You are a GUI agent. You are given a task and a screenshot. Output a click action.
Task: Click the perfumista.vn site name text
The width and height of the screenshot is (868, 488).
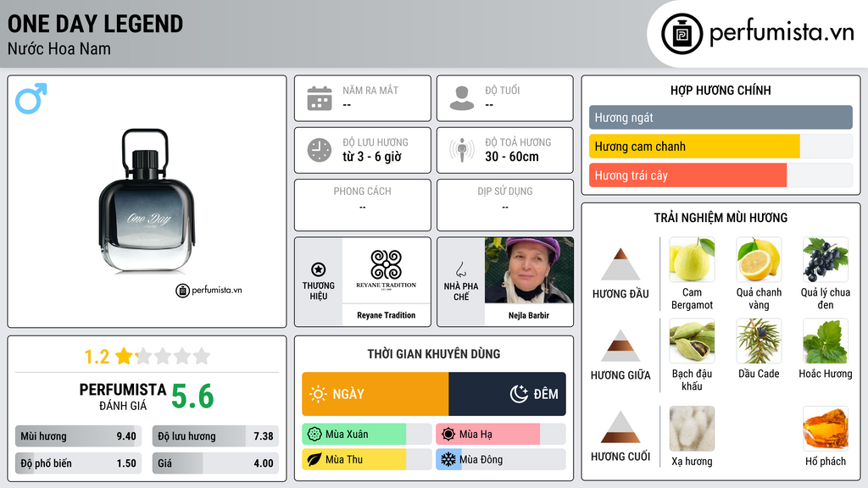click(782, 33)
